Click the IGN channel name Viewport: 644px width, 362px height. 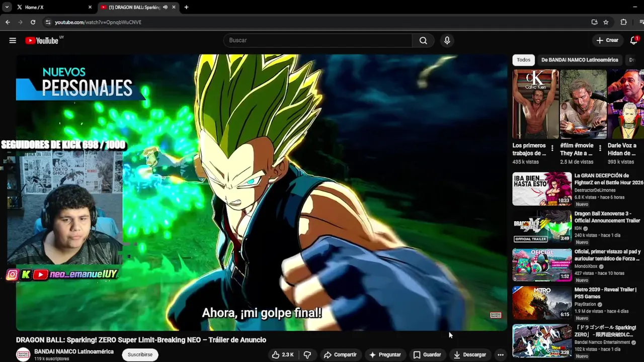click(578, 228)
